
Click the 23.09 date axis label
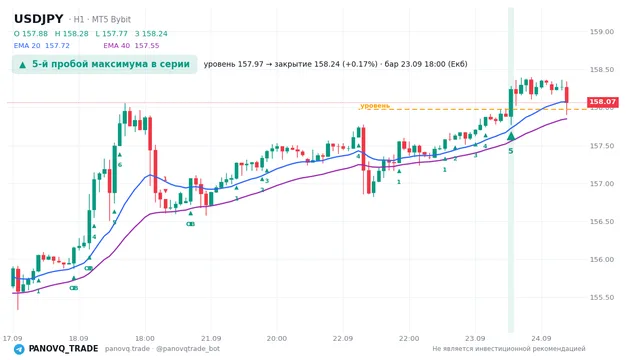tap(475, 338)
